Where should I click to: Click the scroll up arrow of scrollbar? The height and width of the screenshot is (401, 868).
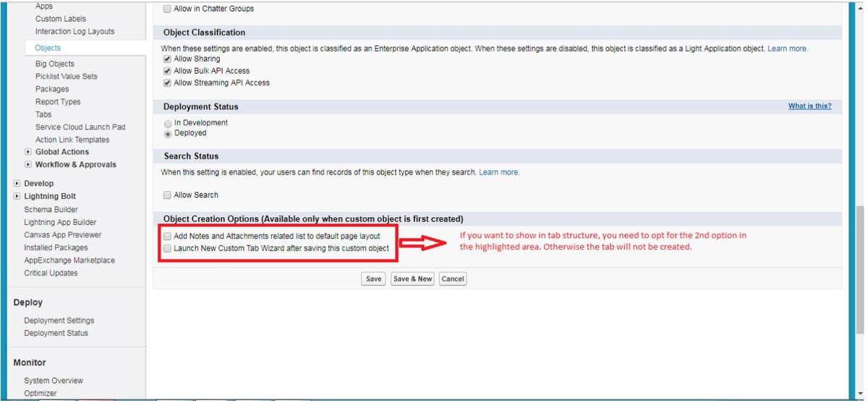click(x=859, y=6)
